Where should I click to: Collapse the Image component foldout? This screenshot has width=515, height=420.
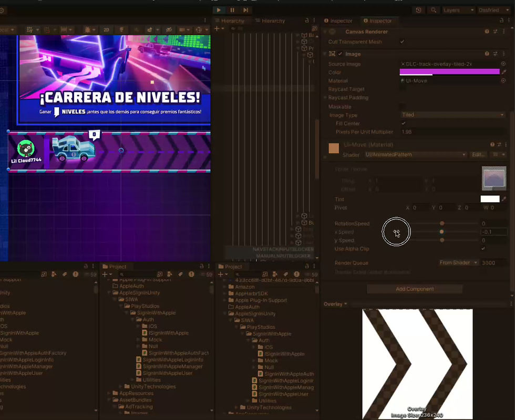click(325, 54)
